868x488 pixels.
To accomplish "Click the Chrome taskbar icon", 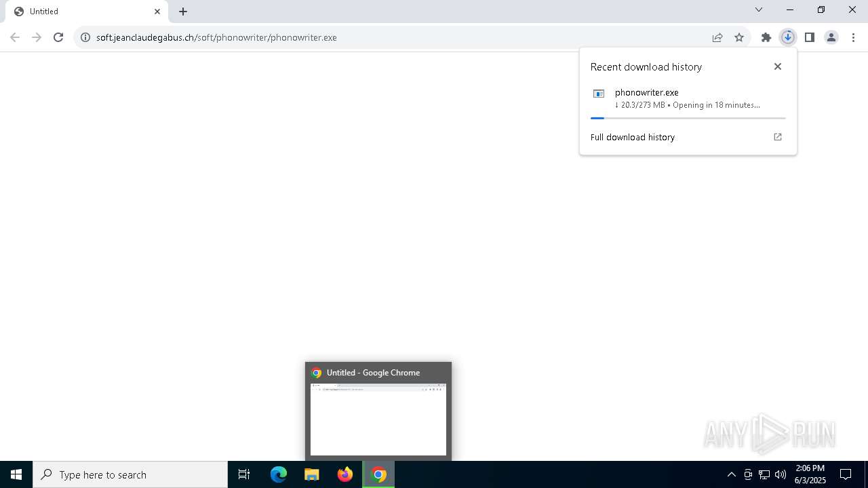I will [378, 474].
